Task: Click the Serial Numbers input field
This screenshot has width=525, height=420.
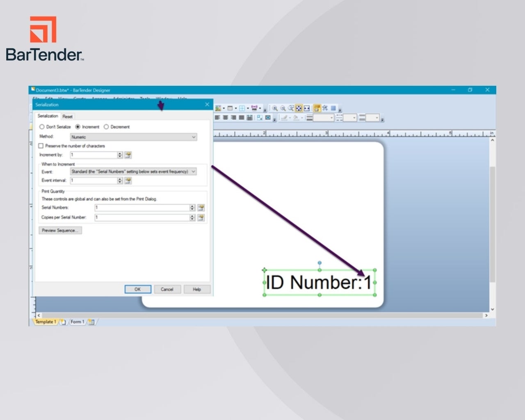Action: tap(142, 208)
